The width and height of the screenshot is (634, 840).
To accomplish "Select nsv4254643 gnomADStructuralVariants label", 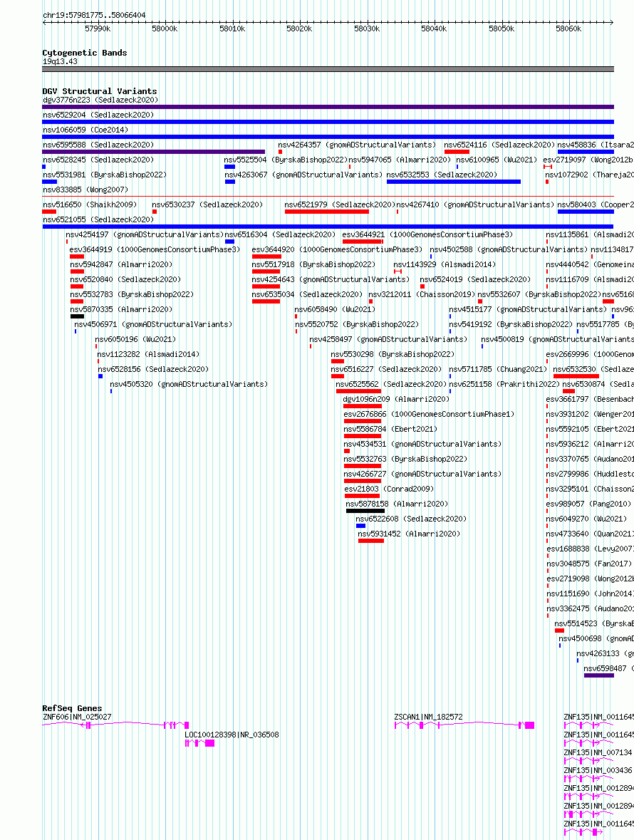I will [331, 279].
